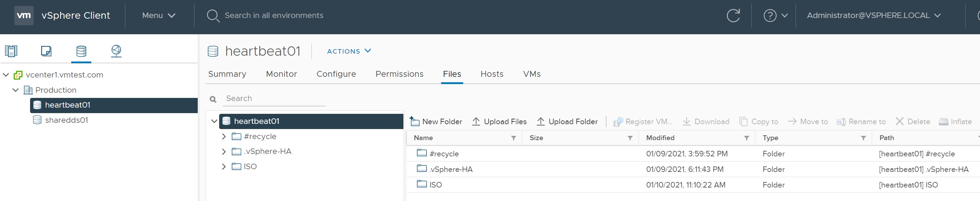Open the Hosts and Clusters inventory view icon
The image size is (980, 201).
pyautogui.click(x=11, y=51)
